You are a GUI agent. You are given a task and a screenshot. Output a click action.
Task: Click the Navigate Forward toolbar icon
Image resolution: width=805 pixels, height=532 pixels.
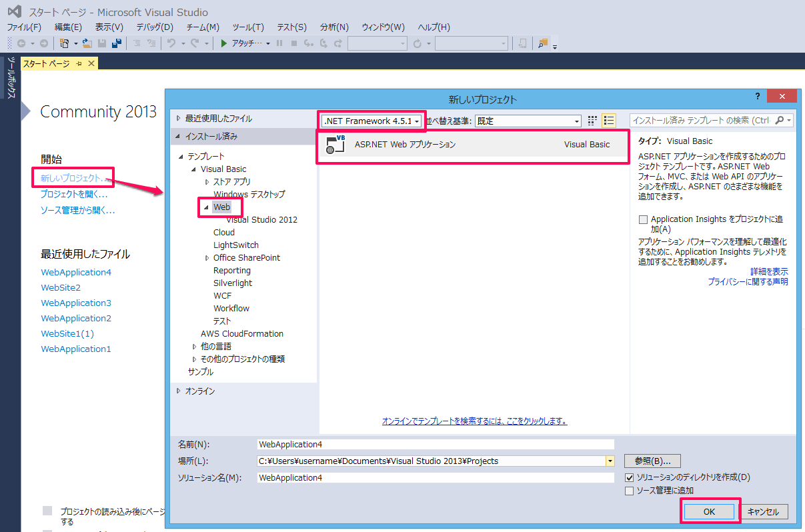[43, 43]
